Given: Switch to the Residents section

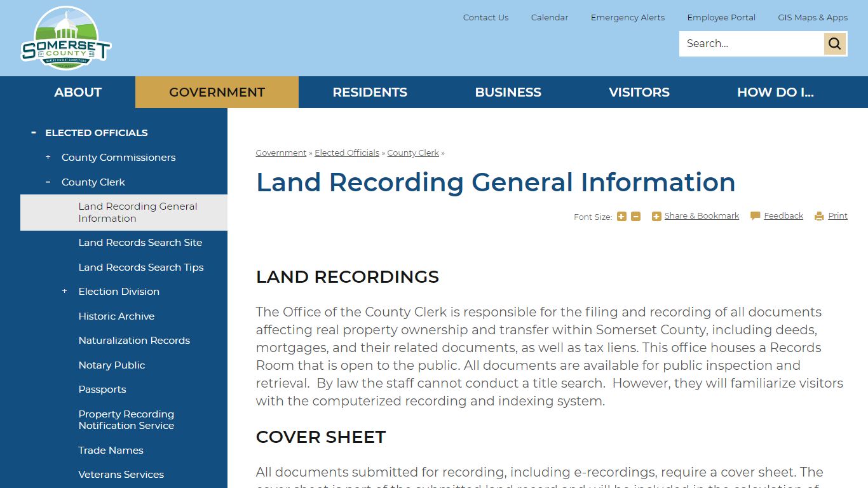Looking at the screenshot, I should [x=369, y=92].
